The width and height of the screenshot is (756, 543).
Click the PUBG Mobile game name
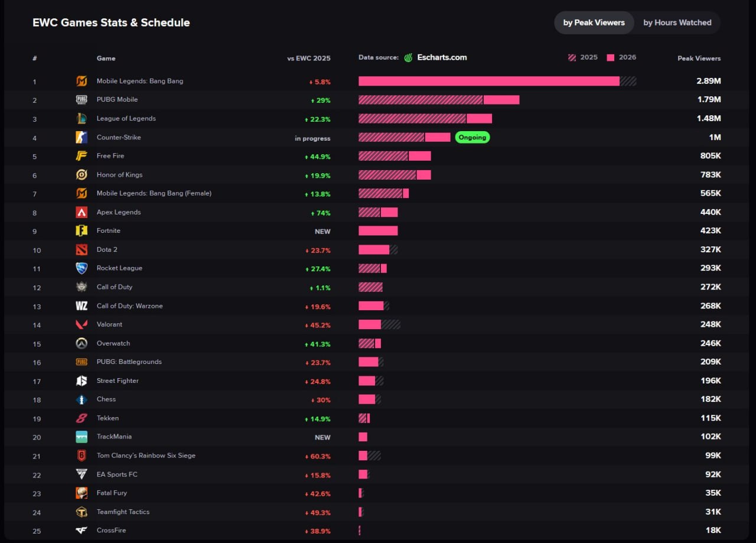coord(118,100)
